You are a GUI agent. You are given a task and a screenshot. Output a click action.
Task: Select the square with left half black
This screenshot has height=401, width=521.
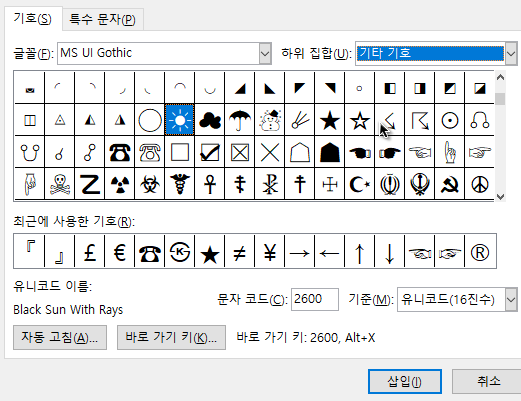(x=390, y=88)
